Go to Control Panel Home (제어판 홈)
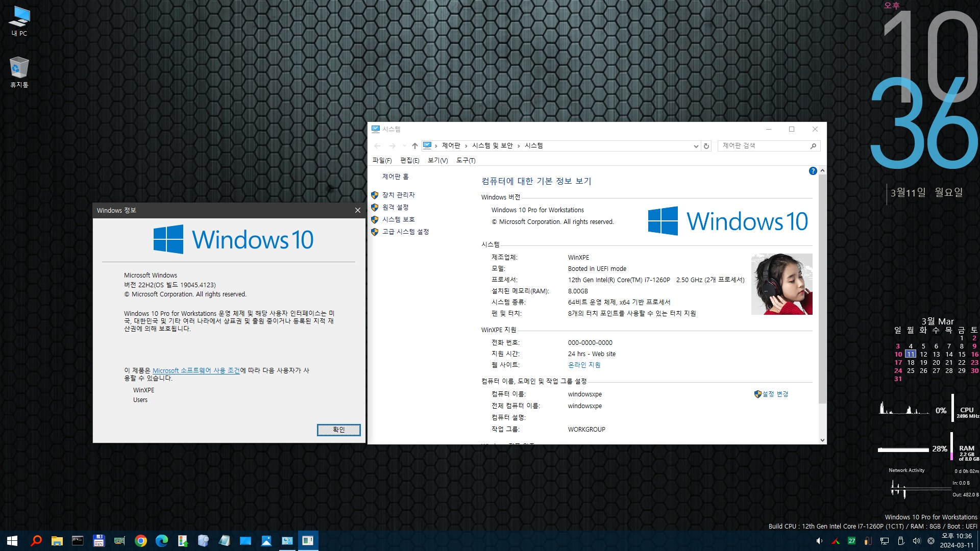The width and height of the screenshot is (980, 551). tap(396, 177)
